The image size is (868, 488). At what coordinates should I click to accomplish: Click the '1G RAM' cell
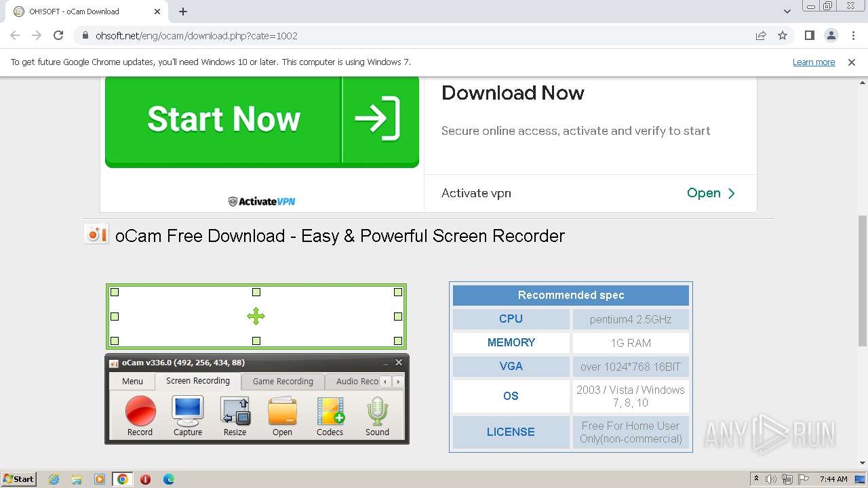631,343
